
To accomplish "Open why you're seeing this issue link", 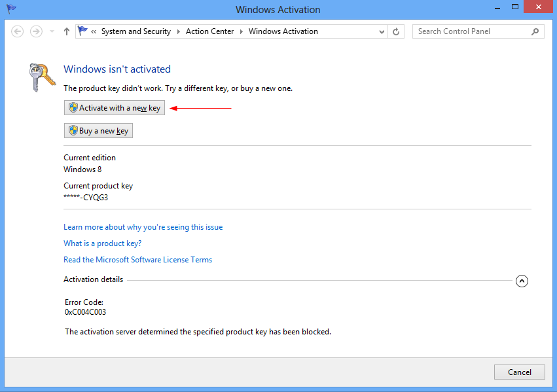I will 143,226.
